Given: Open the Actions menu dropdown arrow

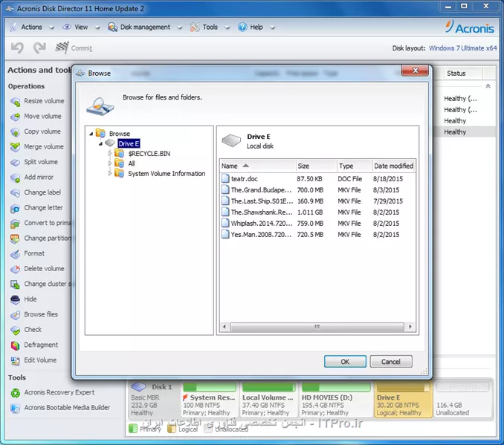Looking at the screenshot, I should coord(51,27).
